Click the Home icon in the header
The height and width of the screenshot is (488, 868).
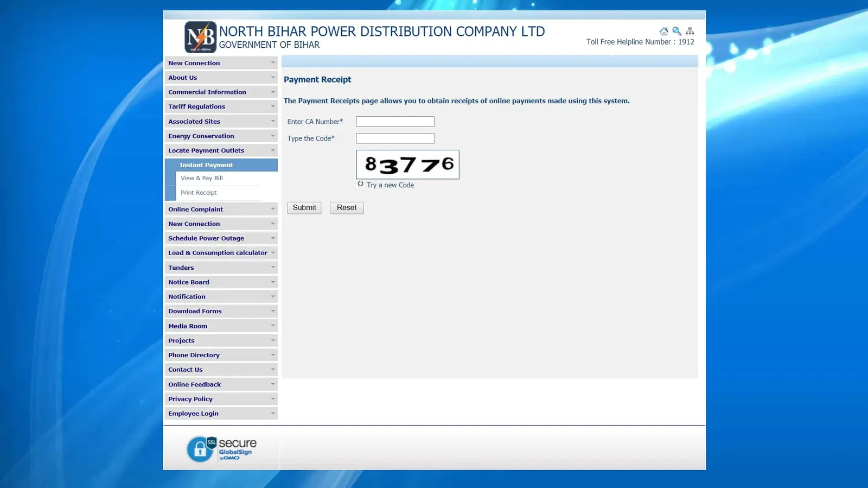point(663,31)
